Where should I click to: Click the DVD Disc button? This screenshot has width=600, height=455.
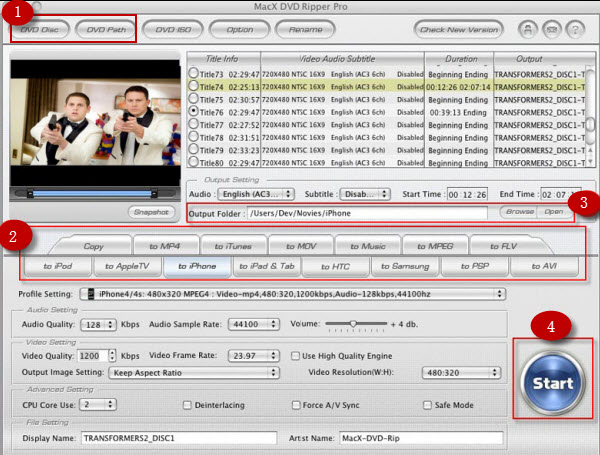[x=40, y=29]
